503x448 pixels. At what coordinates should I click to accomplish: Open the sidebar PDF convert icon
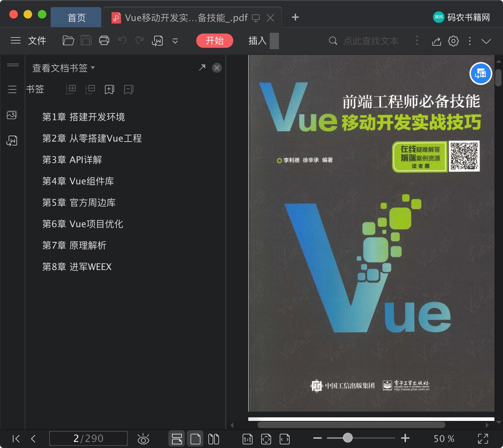(x=12, y=141)
